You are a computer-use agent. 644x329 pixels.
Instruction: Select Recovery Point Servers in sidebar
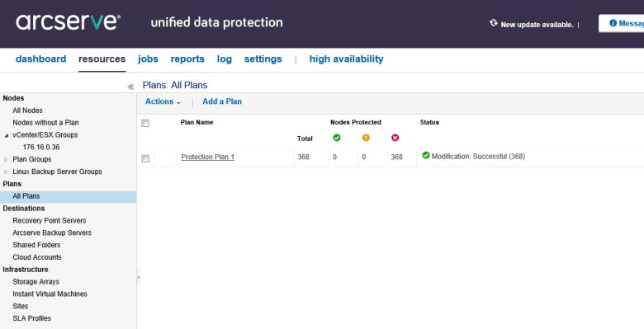pyautogui.click(x=50, y=221)
